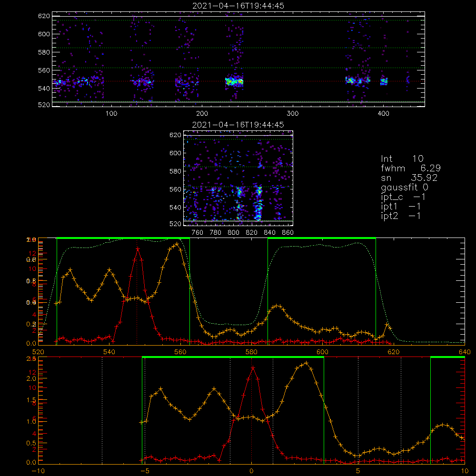Click x-axis label 600 on third plot

point(322,352)
